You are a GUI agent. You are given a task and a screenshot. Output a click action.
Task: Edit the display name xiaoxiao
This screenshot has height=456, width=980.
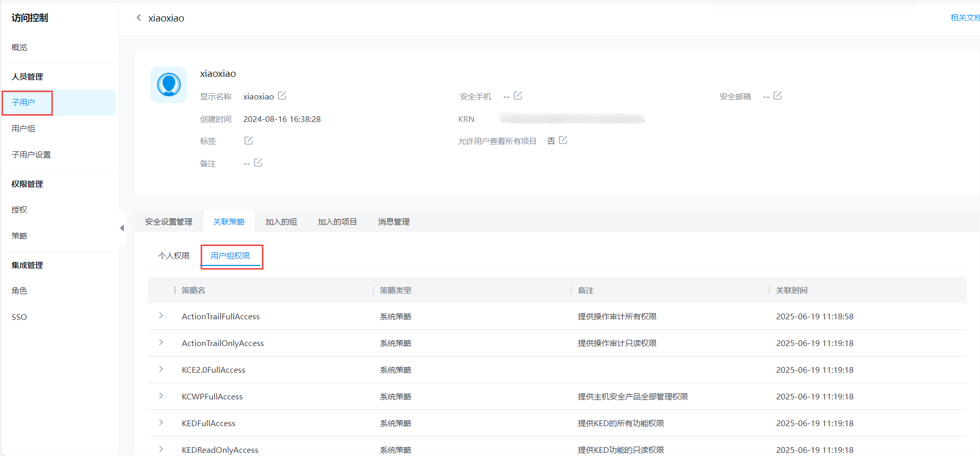pos(282,96)
